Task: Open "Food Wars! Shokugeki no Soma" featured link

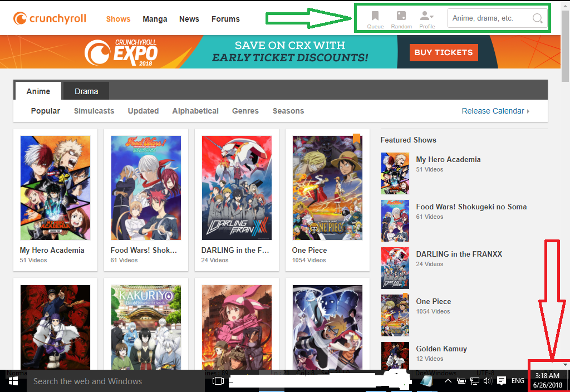Action: 471,207
